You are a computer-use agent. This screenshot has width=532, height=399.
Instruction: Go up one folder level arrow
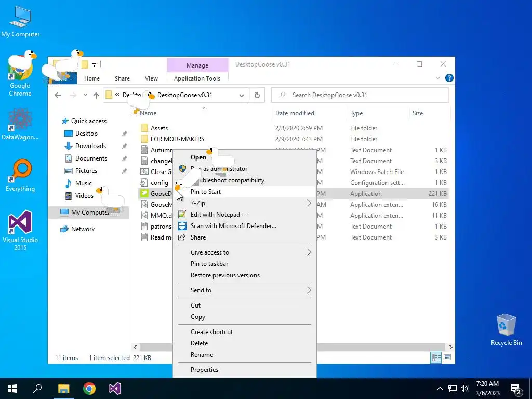click(96, 96)
